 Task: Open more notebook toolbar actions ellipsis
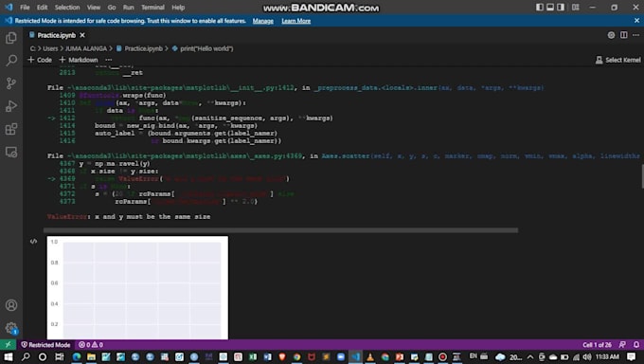[x=108, y=60]
